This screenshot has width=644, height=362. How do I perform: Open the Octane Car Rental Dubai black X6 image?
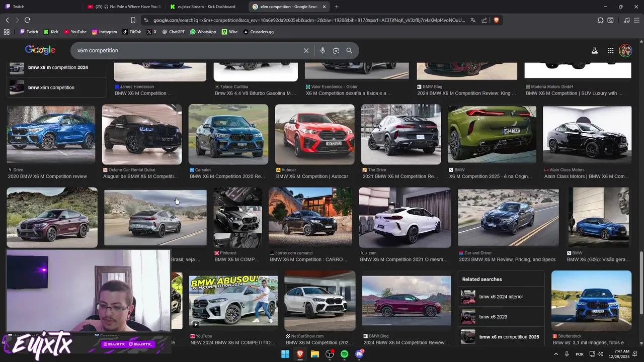[142, 135]
